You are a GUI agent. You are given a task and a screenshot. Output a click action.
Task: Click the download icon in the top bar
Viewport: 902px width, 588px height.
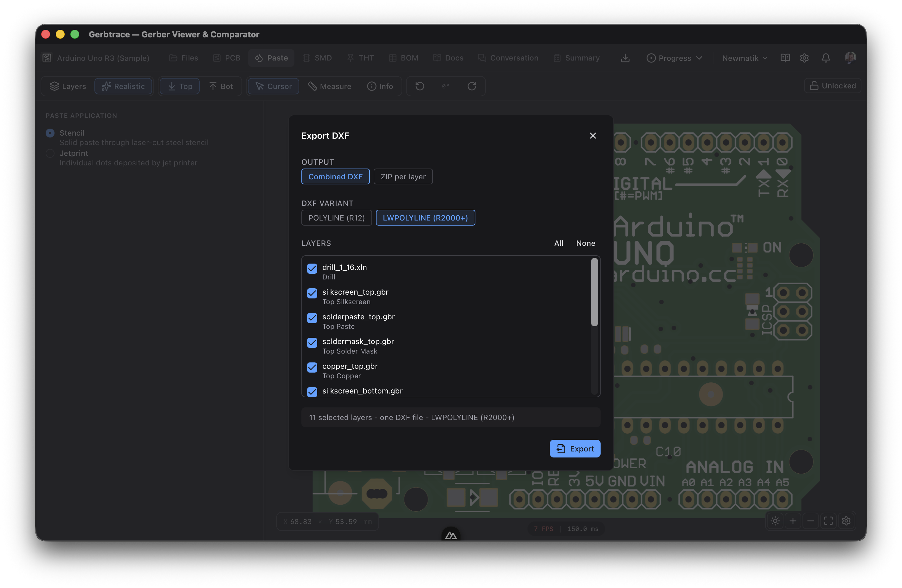tap(625, 58)
